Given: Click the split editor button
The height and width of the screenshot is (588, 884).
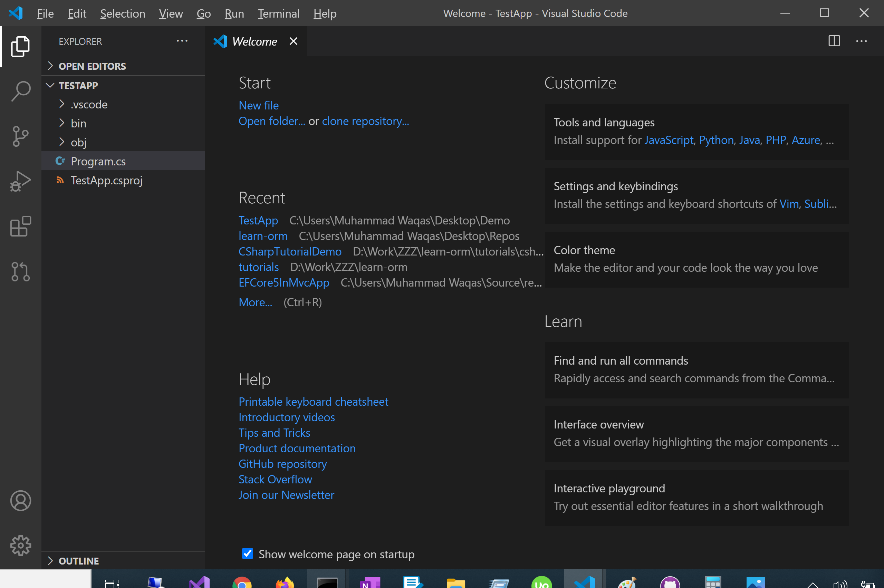Looking at the screenshot, I should [x=834, y=41].
